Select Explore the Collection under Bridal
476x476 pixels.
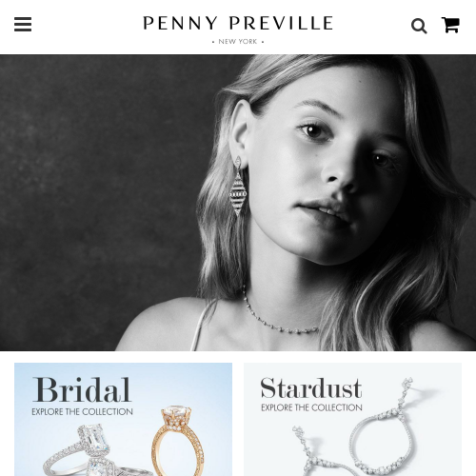[x=82, y=412]
